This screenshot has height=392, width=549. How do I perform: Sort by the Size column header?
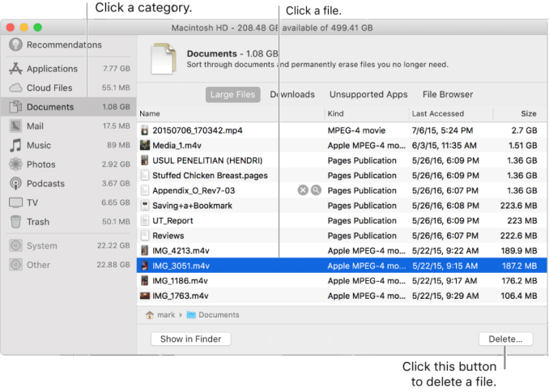click(528, 113)
